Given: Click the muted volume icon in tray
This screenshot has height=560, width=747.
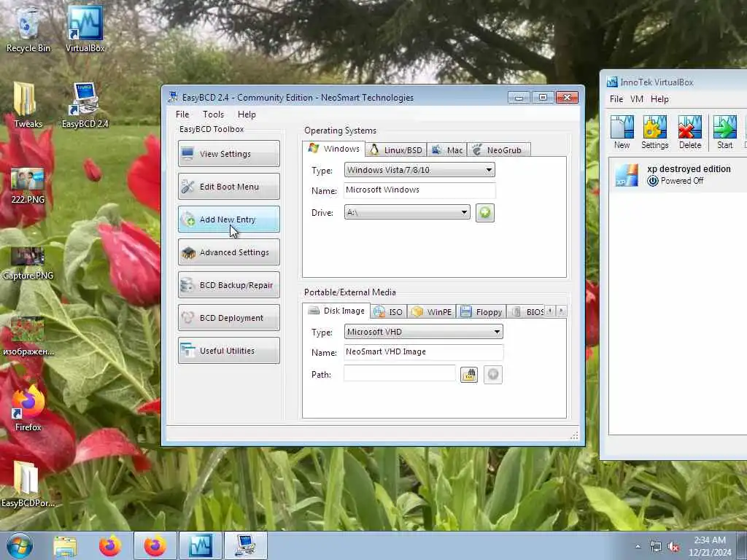Looking at the screenshot, I should (673, 547).
